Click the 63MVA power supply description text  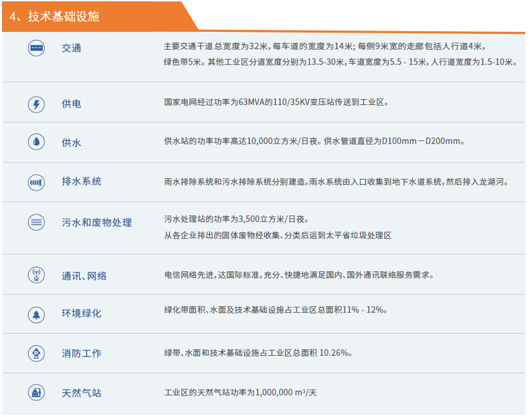tap(276, 103)
